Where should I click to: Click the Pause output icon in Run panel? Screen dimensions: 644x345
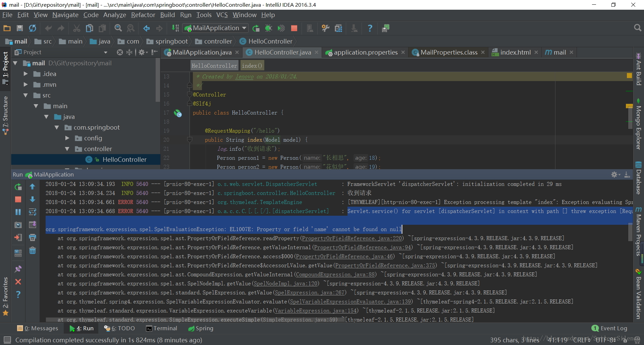(18, 212)
